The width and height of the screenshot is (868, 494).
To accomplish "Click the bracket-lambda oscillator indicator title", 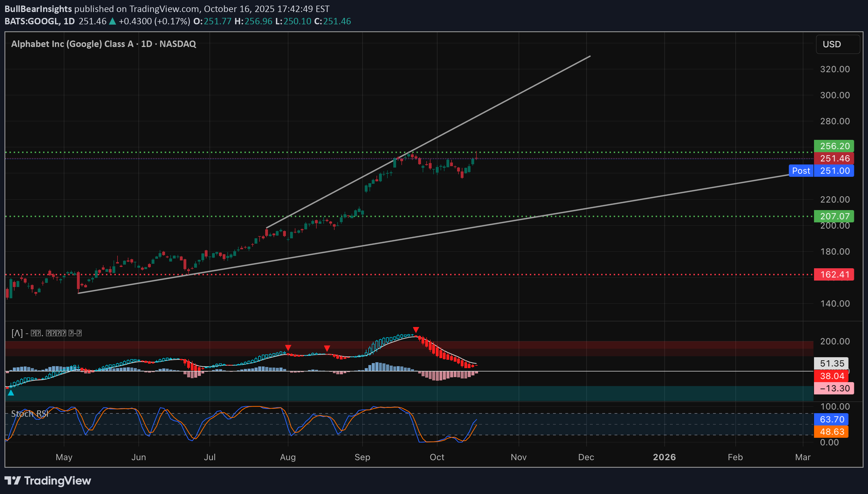I will click(46, 333).
